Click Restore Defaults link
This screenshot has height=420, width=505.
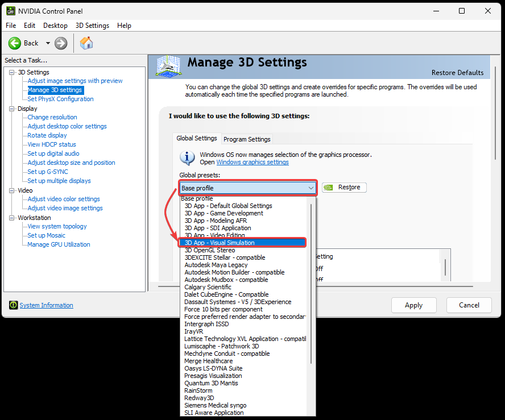point(457,73)
